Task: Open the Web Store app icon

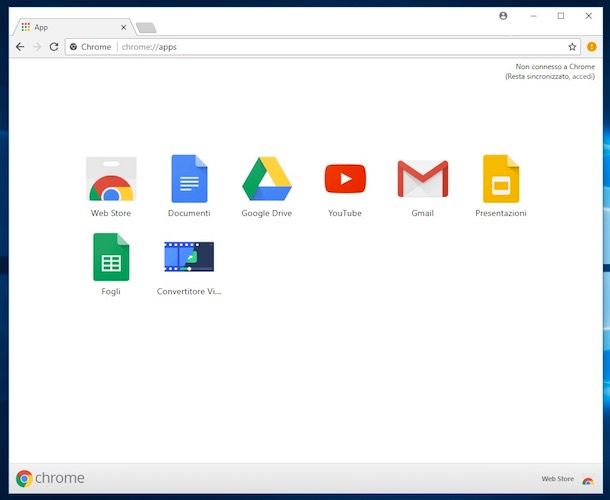Action: [111, 179]
